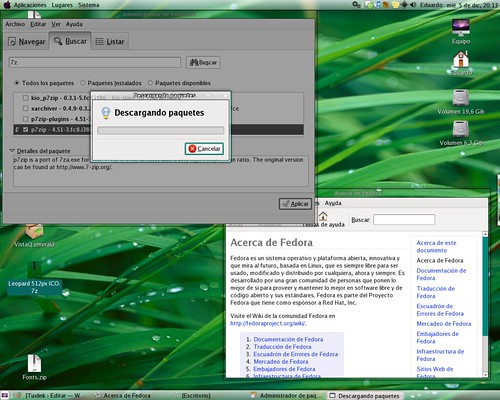Viewport: 500px width, 400px height.
Task: Open Archivo menu in package manager
Action: 15,24
